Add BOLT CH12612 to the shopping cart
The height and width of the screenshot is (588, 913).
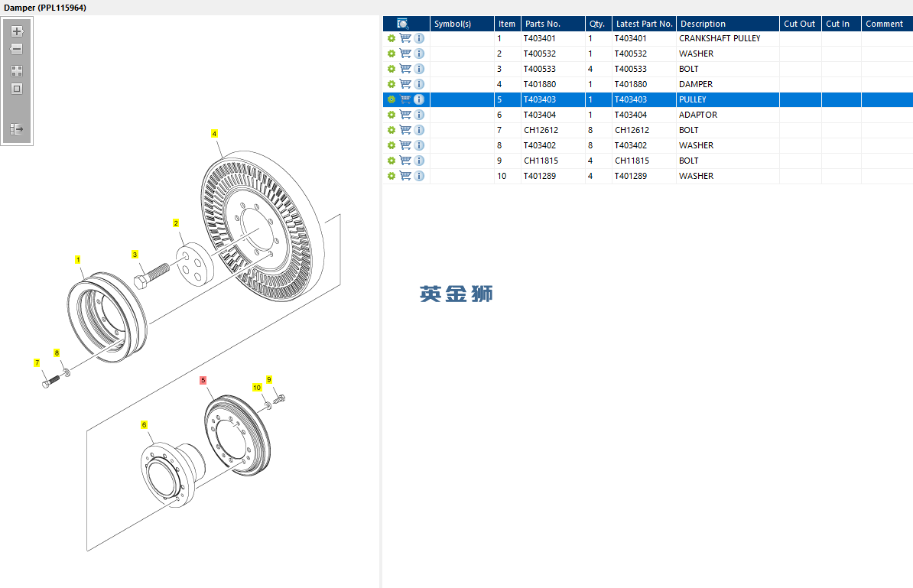point(405,130)
